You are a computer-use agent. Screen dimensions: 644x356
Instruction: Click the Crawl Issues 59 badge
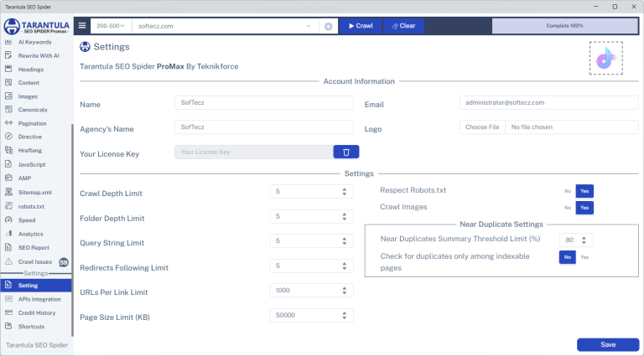pyautogui.click(x=64, y=262)
